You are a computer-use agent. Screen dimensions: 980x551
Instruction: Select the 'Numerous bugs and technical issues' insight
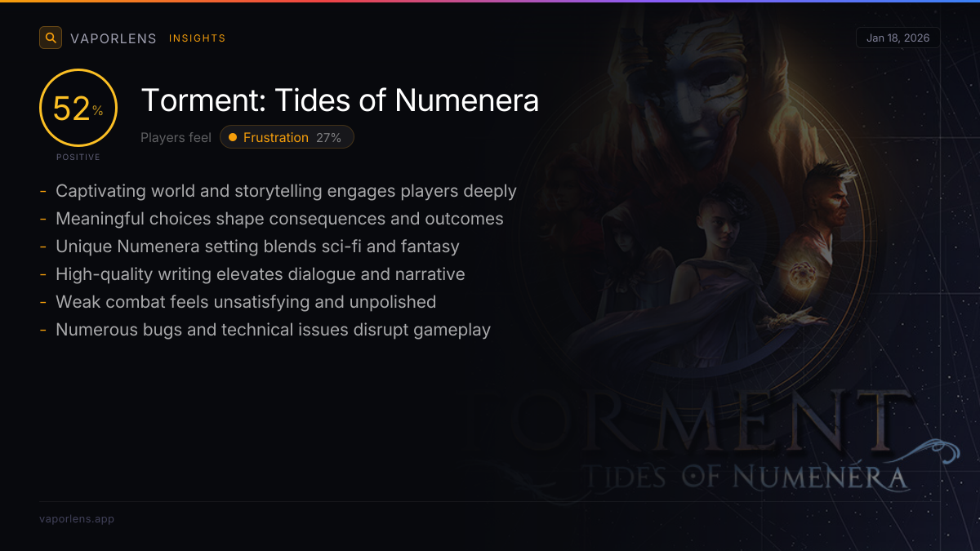[x=273, y=330]
